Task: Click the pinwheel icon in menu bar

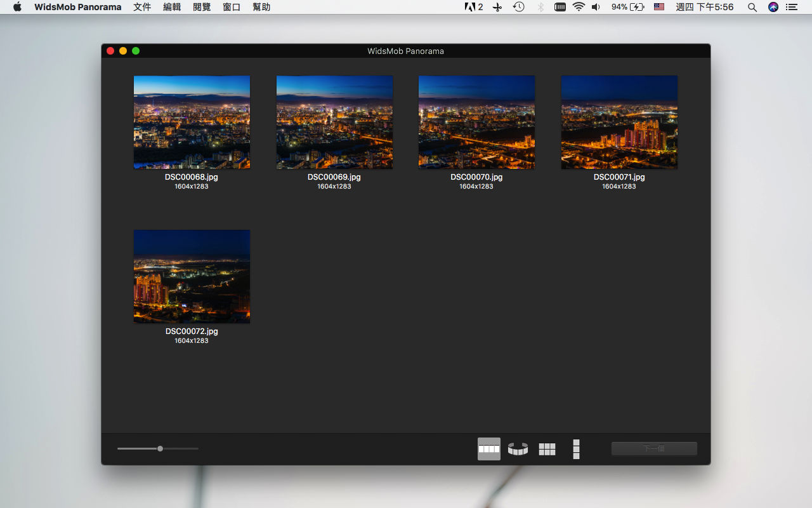Action: coord(497,7)
